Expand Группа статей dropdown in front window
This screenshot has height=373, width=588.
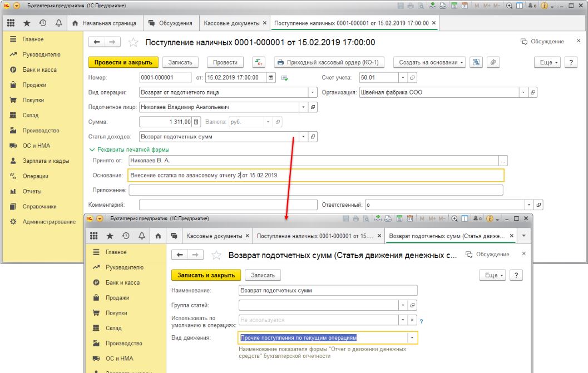pos(403,305)
